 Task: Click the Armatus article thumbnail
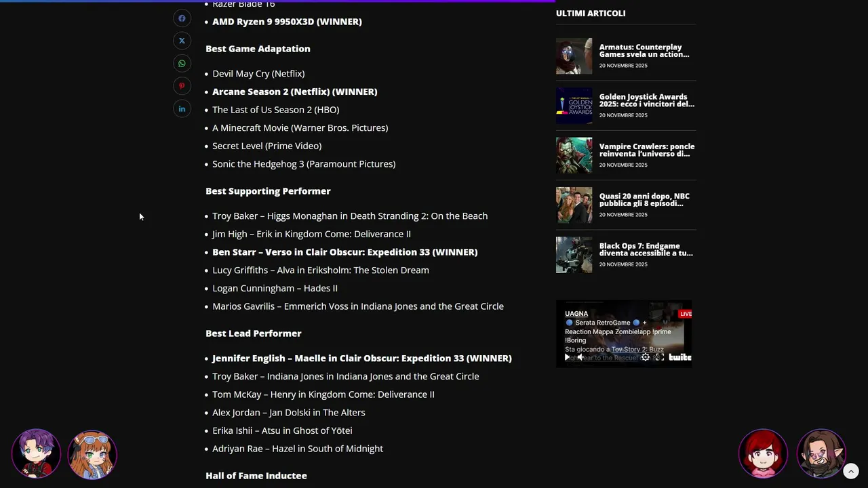click(x=574, y=56)
